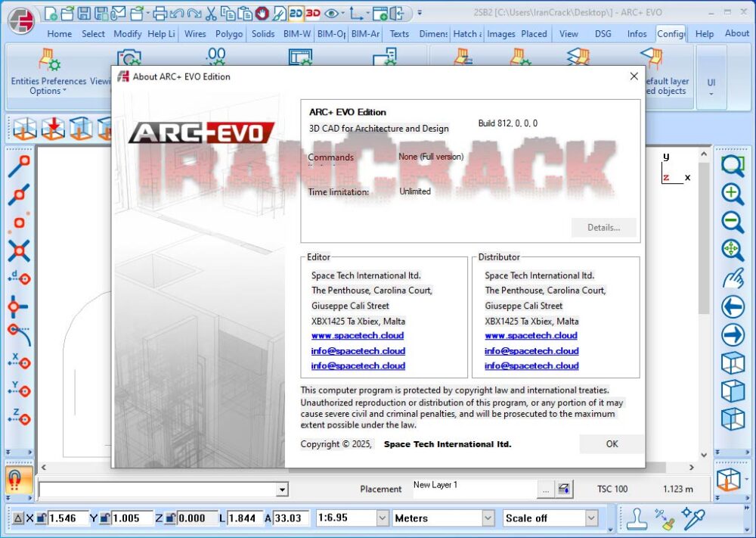This screenshot has width=756, height=538.
Task: Activate the pan/zoom all tool
Action: point(732,250)
